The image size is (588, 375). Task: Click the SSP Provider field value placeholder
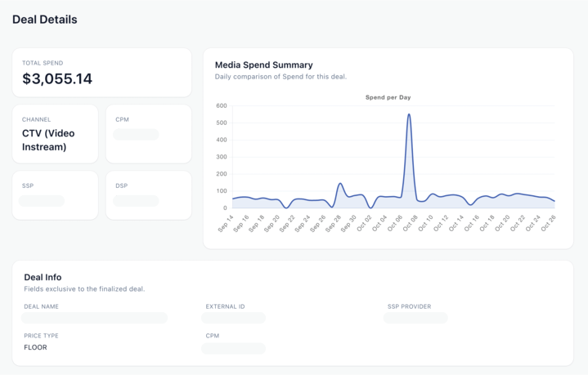point(415,318)
